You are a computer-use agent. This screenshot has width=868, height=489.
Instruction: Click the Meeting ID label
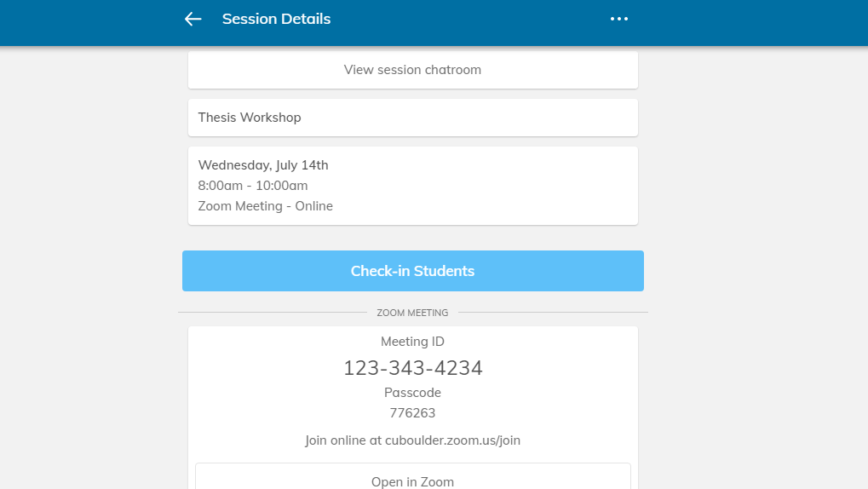click(x=412, y=342)
